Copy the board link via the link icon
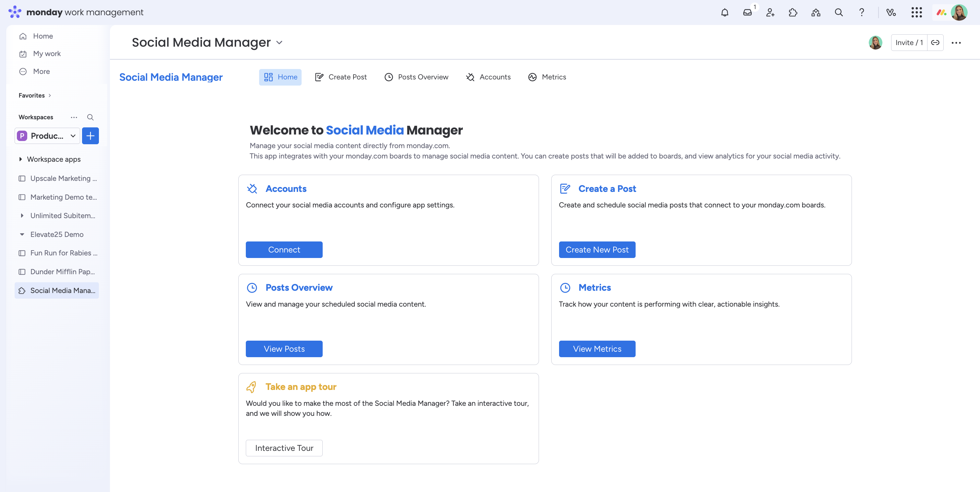This screenshot has height=492, width=980. pos(936,42)
